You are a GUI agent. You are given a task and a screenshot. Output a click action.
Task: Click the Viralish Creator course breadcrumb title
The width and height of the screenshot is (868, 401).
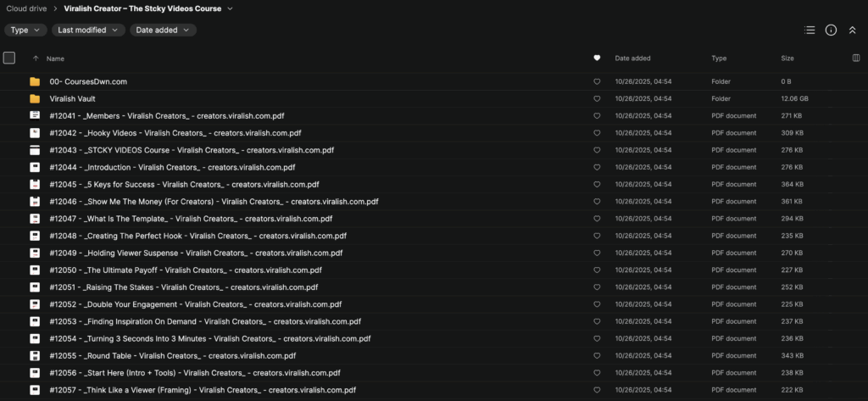pyautogui.click(x=142, y=8)
